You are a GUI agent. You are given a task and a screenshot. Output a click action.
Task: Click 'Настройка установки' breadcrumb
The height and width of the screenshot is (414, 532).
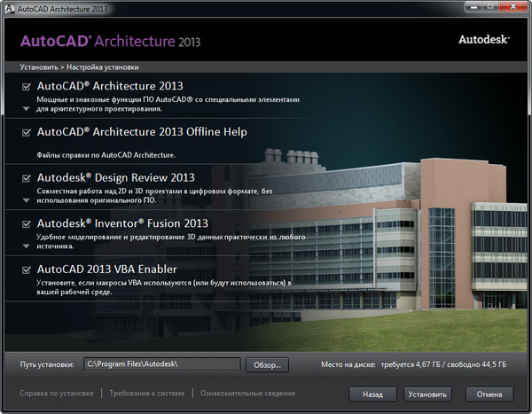pos(100,66)
